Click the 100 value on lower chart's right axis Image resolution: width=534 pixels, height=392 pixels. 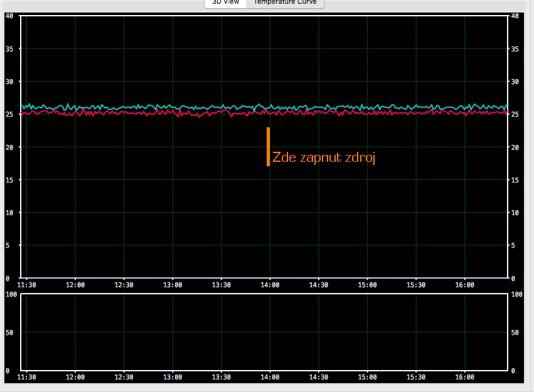(x=517, y=294)
